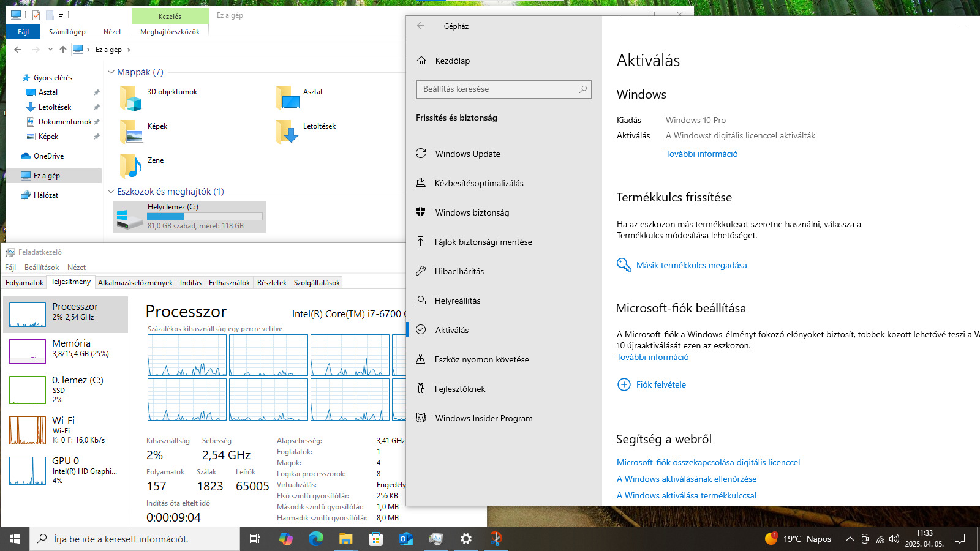Open the Másik termékkulcs megadása link
Screen dimensions: 980x551
[x=692, y=265]
